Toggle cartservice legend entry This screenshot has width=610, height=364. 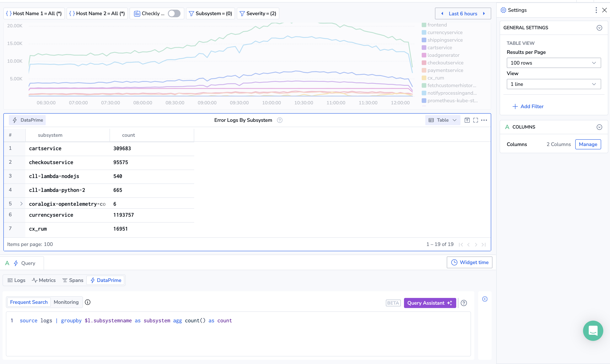click(437, 48)
